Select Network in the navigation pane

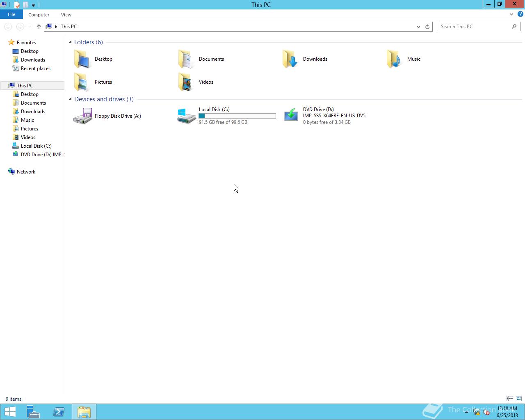[26, 172]
